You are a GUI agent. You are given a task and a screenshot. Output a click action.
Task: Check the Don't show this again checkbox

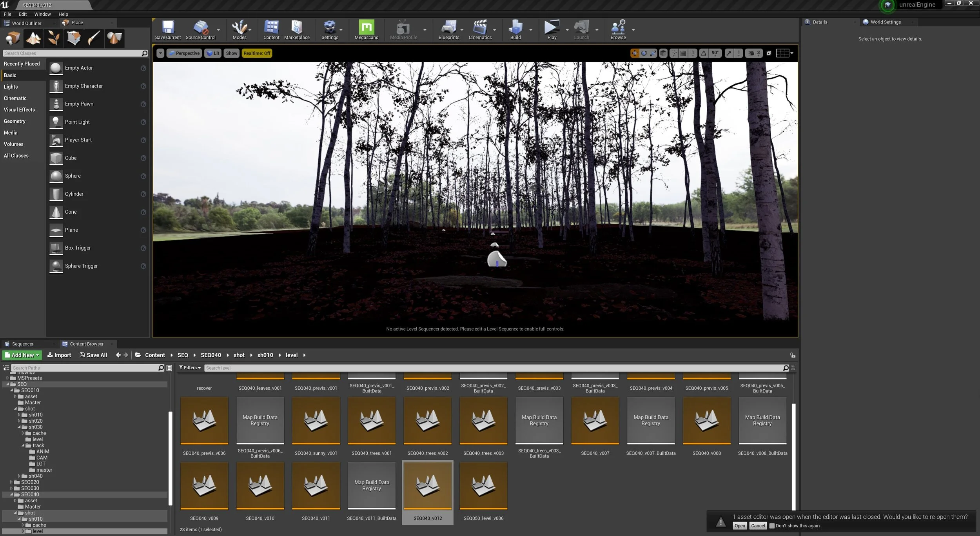click(x=772, y=526)
